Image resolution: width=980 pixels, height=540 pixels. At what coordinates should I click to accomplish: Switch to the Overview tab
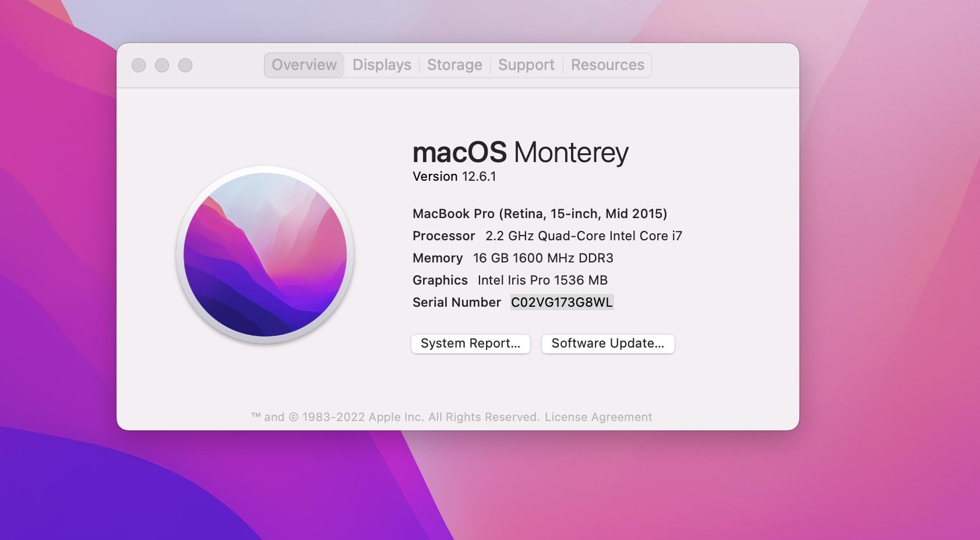304,65
